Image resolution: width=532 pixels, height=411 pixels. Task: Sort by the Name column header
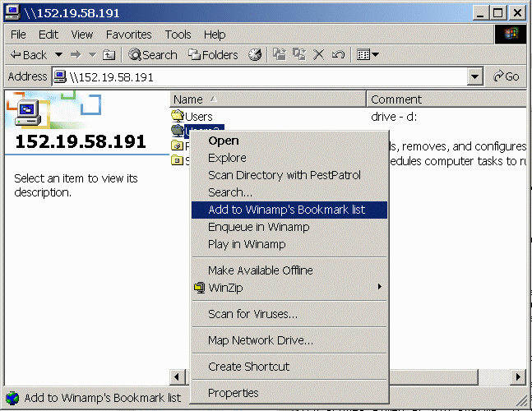[268, 99]
